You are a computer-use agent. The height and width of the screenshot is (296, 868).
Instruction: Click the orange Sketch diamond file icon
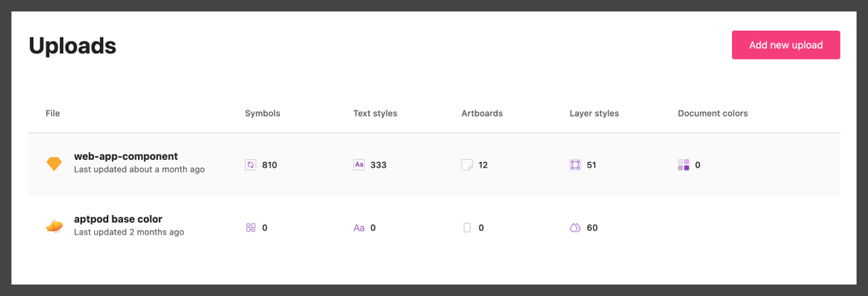[x=54, y=164]
